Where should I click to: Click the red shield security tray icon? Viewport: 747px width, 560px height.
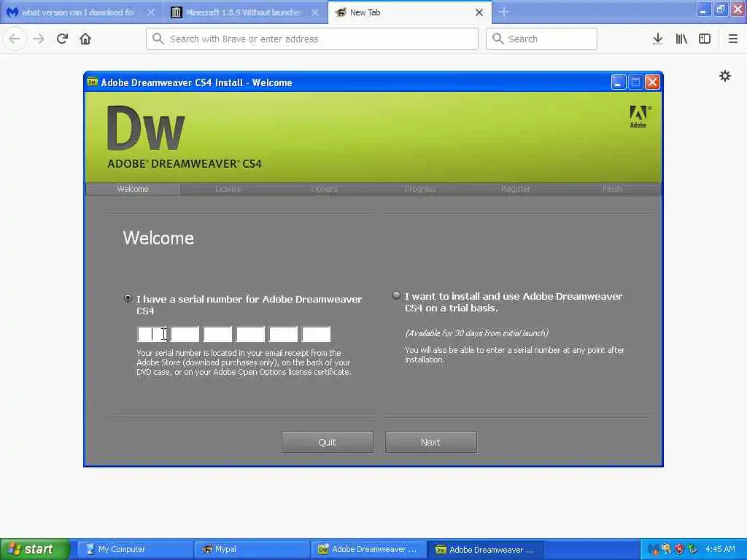tap(680, 549)
